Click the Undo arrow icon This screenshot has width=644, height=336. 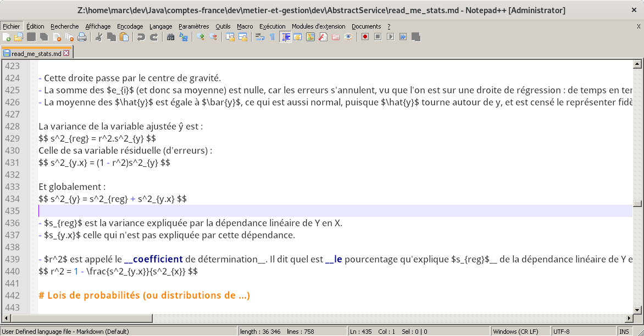point(141,37)
